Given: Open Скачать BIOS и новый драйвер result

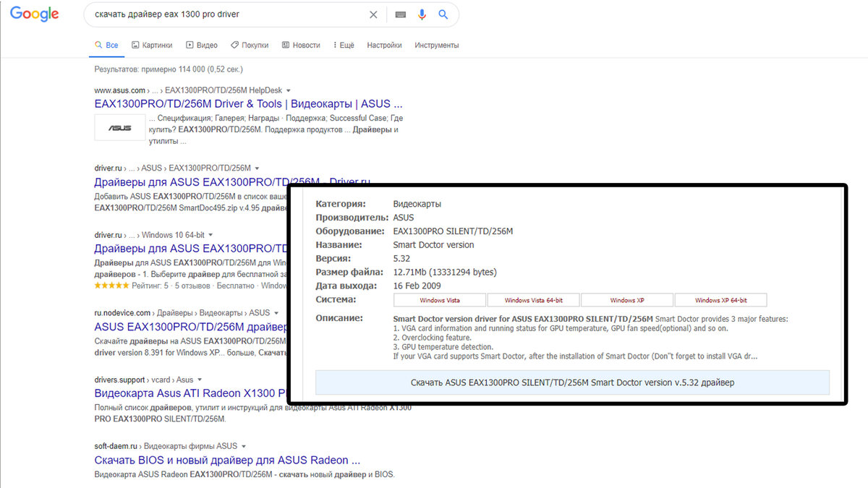Looking at the screenshot, I should (227, 460).
